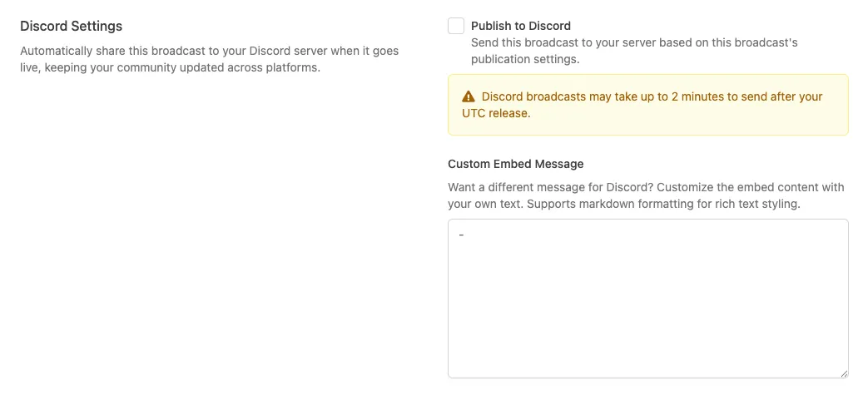This screenshot has height=395, width=868.
Task: Click 'Automatically share this broadcast' description text
Action: pyautogui.click(x=209, y=59)
